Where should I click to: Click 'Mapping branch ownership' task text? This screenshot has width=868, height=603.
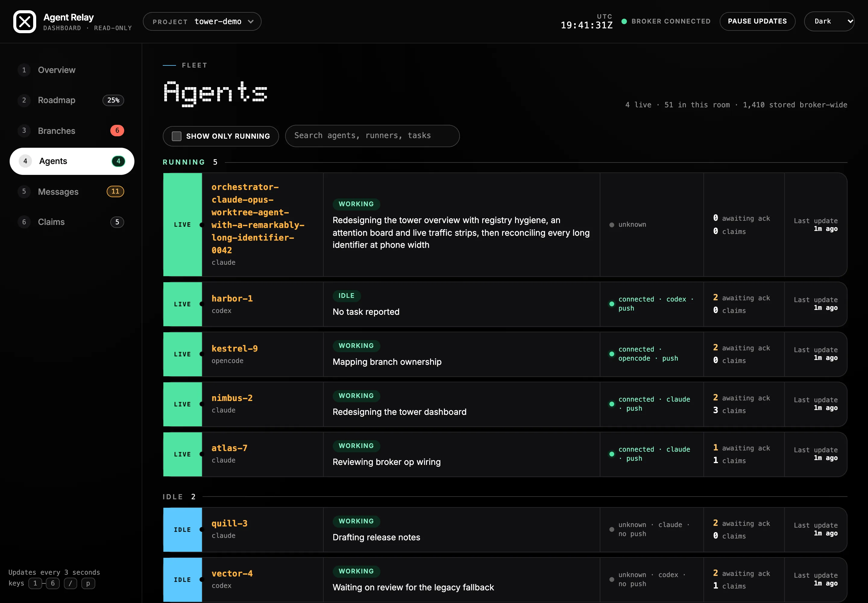point(387,361)
